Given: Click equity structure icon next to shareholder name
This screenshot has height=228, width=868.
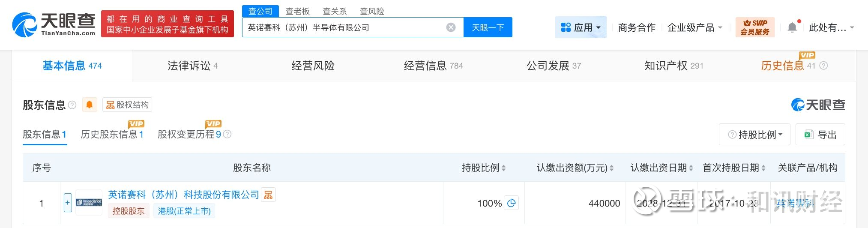Looking at the screenshot, I should (x=269, y=195).
